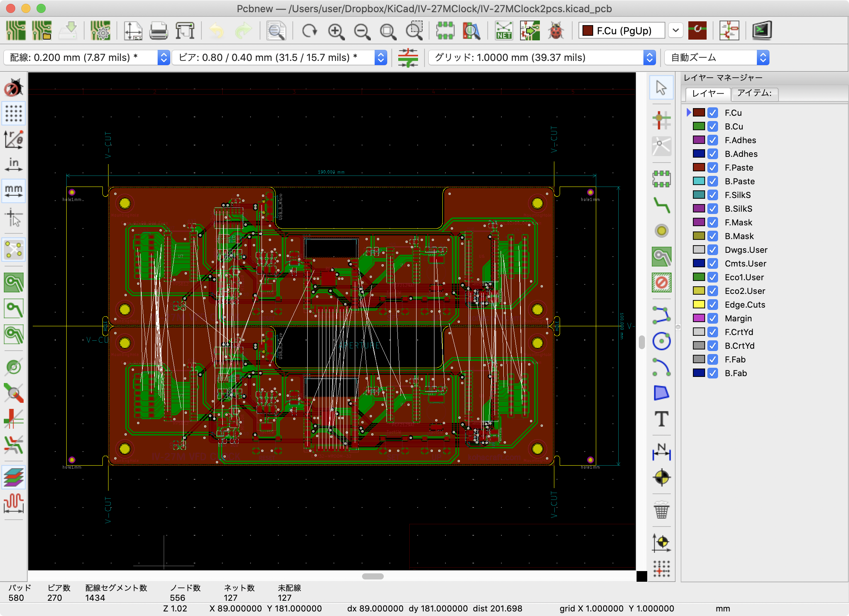
Task: Uncheck the B.Cu layer visibility checkbox
Action: (713, 126)
